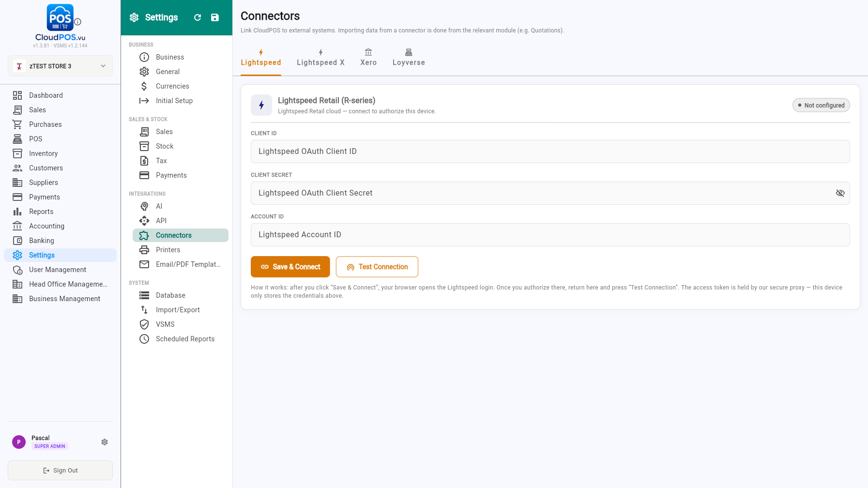
Task: Open Inventory in main sidebar
Action: (60, 153)
